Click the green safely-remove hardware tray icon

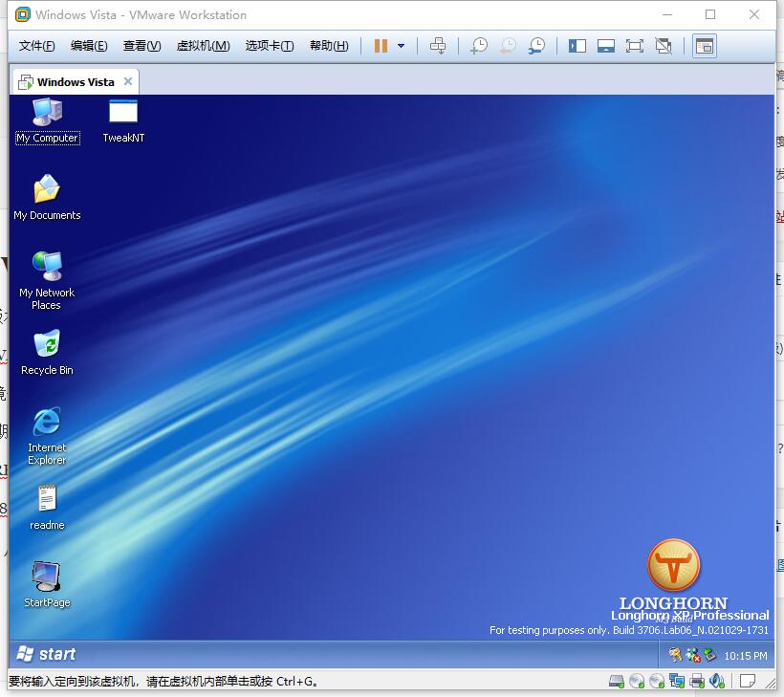pos(709,655)
